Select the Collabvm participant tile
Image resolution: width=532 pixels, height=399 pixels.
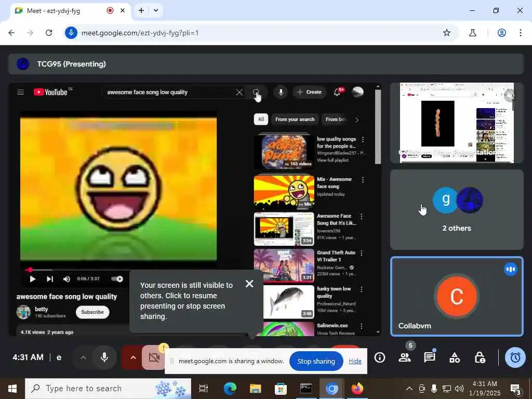[x=457, y=296]
